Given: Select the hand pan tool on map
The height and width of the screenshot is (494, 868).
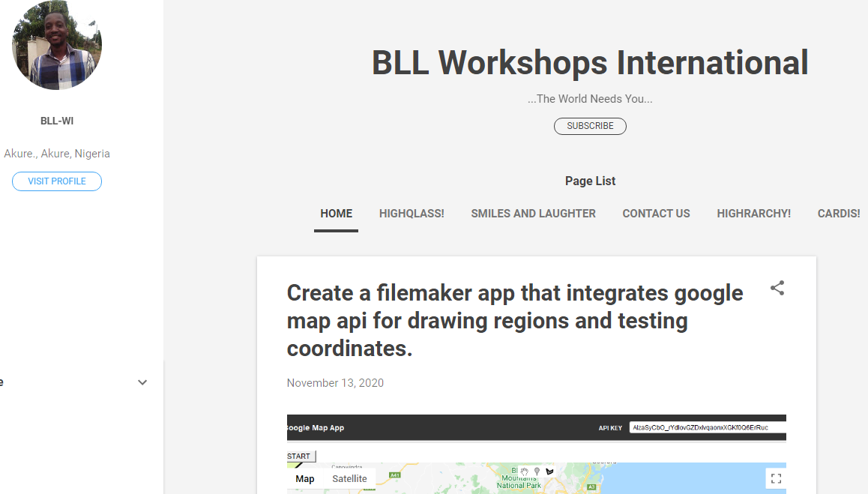Looking at the screenshot, I should pos(525,472).
